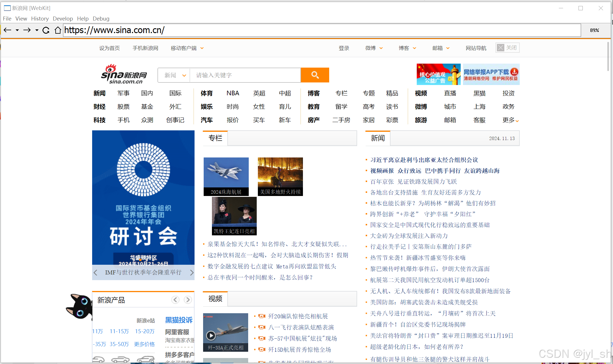
Task: Click the 登录 link
Action: click(344, 48)
